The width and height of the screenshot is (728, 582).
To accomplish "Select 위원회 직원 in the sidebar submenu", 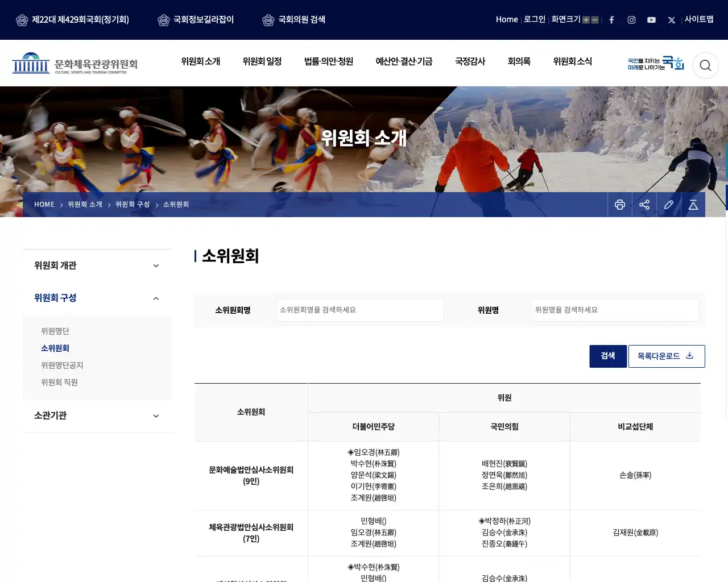I will [x=59, y=383].
